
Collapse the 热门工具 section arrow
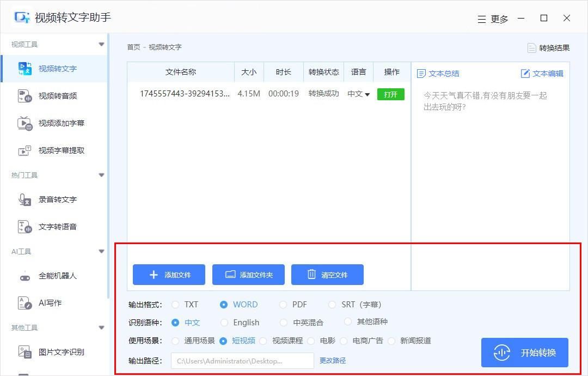(x=101, y=175)
